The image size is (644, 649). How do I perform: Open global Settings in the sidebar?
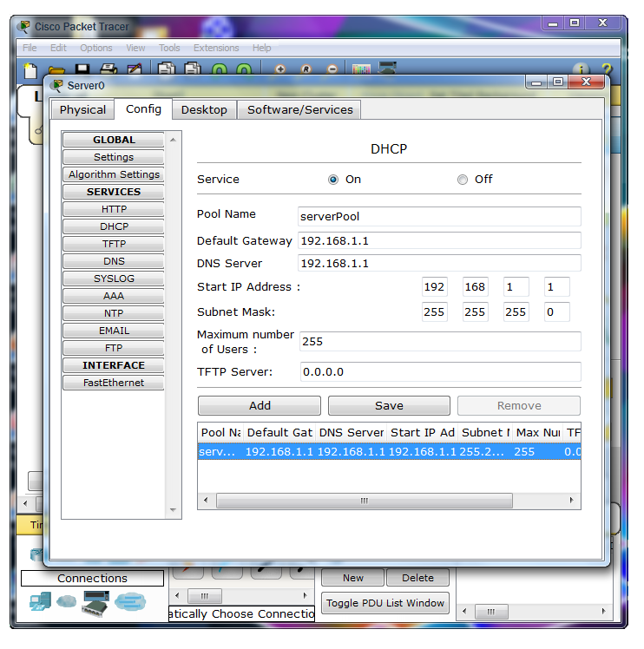click(x=114, y=157)
